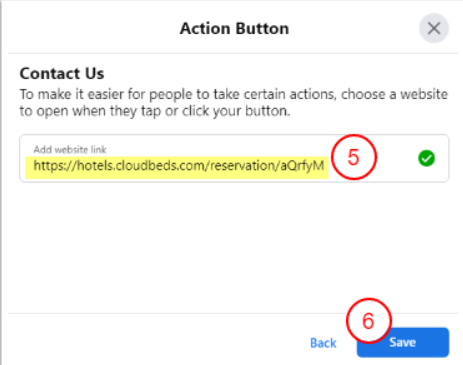Click empty field space beside green checkmark

pos(397,158)
